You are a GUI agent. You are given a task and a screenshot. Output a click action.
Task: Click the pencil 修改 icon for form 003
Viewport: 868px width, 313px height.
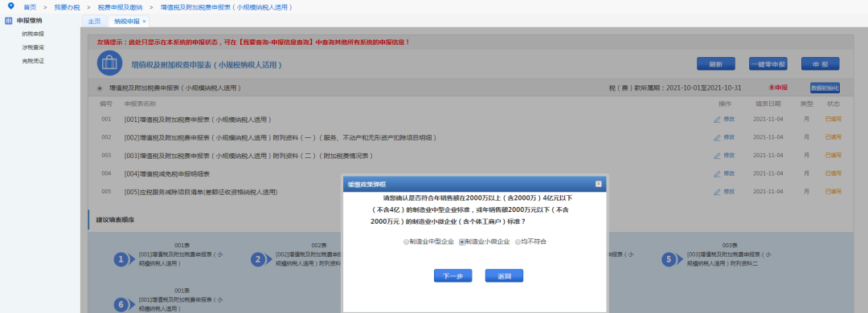pos(718,156)
